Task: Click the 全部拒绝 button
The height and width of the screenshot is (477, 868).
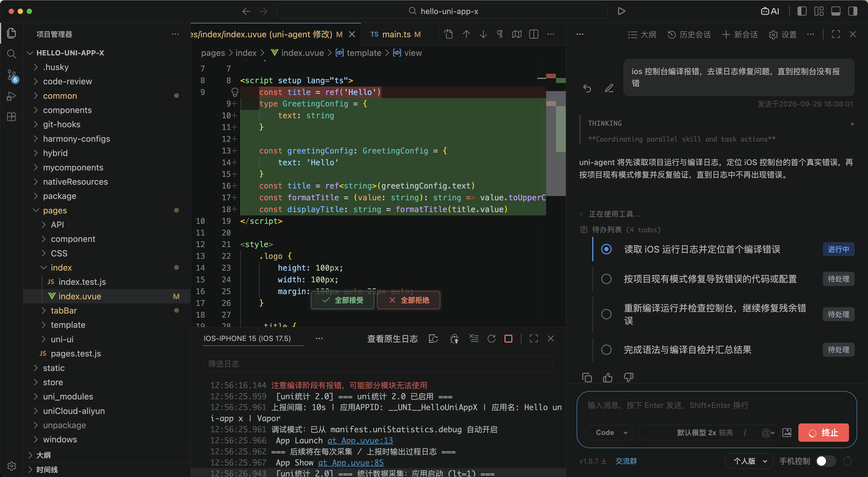Action: 409,300
